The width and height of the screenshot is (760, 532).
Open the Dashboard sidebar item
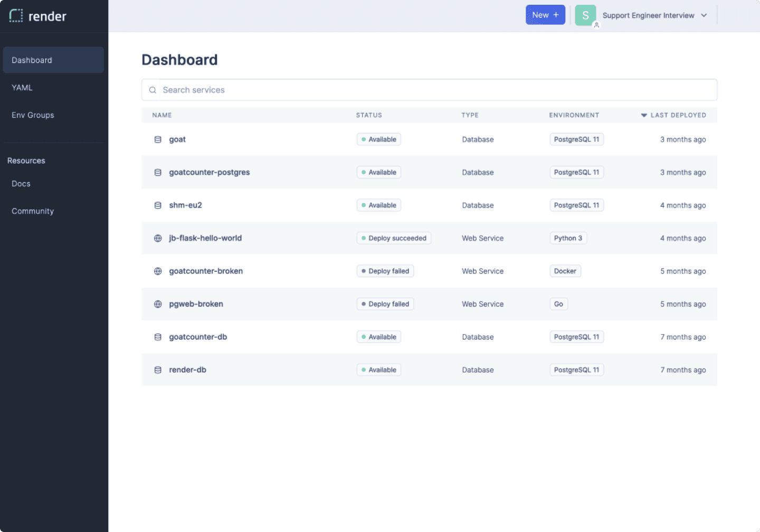coord(53,60)
